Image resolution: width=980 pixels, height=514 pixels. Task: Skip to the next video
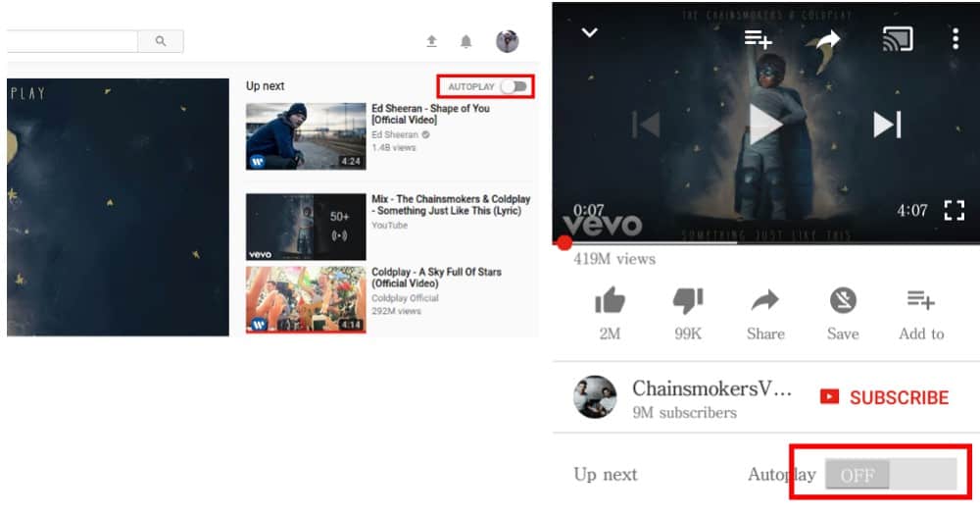888,125
